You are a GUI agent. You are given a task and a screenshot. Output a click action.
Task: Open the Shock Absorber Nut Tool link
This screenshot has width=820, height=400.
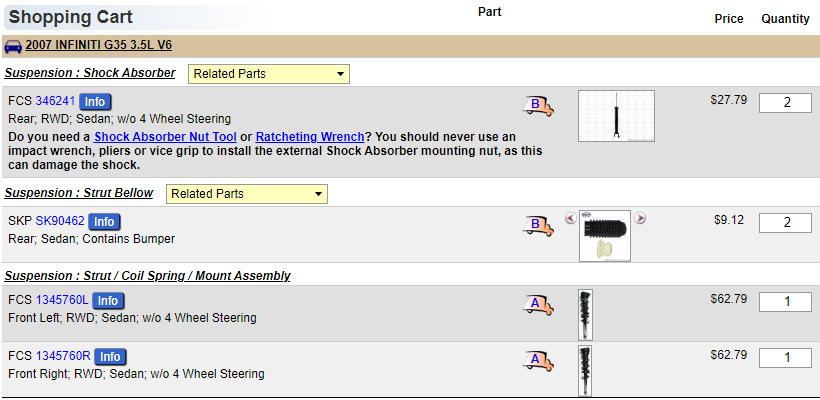pyautogui.click(x=166, y=136)
